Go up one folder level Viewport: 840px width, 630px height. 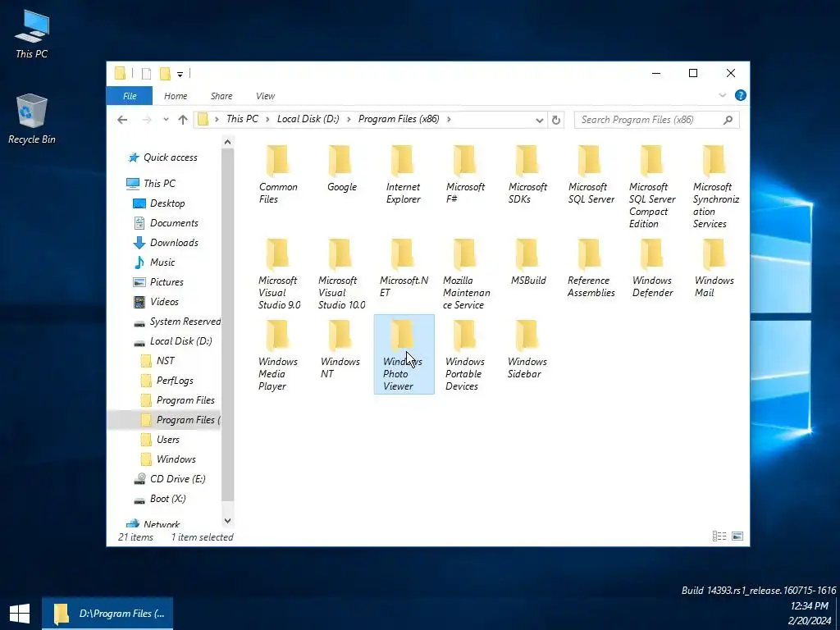[183, 120]
